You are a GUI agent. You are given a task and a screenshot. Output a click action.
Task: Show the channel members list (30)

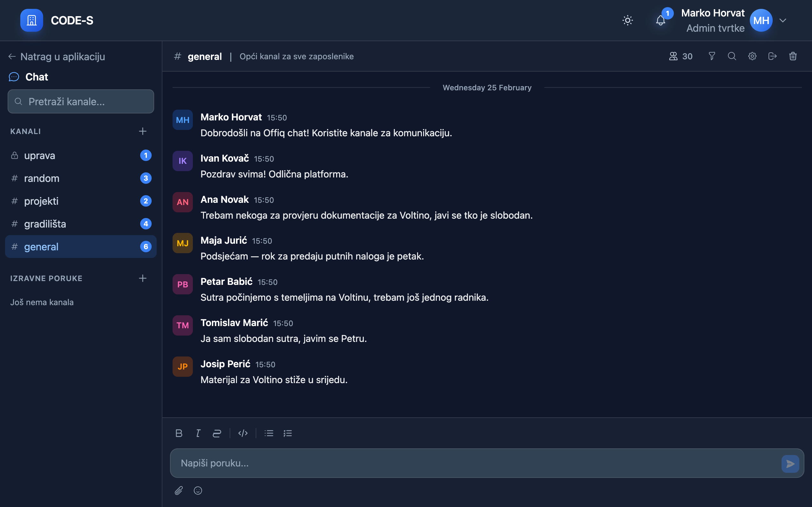680,56
